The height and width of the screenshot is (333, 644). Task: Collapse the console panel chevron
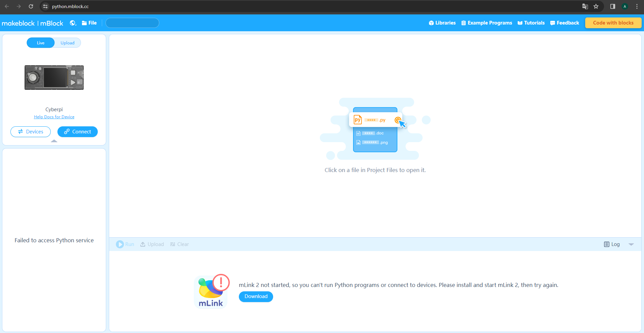(x=631, y=244)
